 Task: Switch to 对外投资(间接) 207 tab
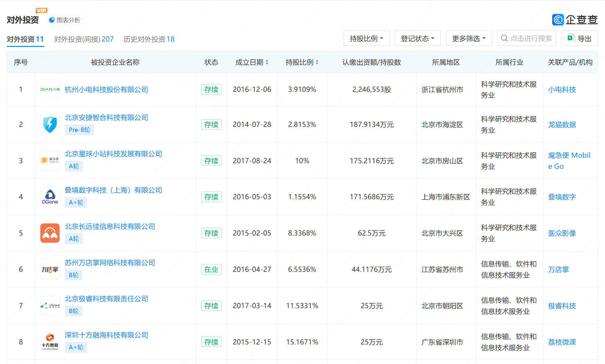[x=84, y=39]
